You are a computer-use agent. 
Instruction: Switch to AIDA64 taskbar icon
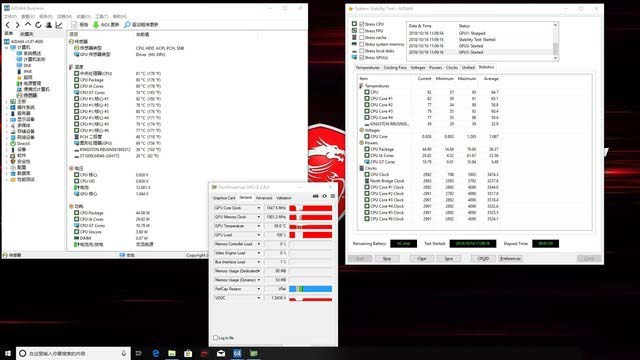[x=237, y=353]
